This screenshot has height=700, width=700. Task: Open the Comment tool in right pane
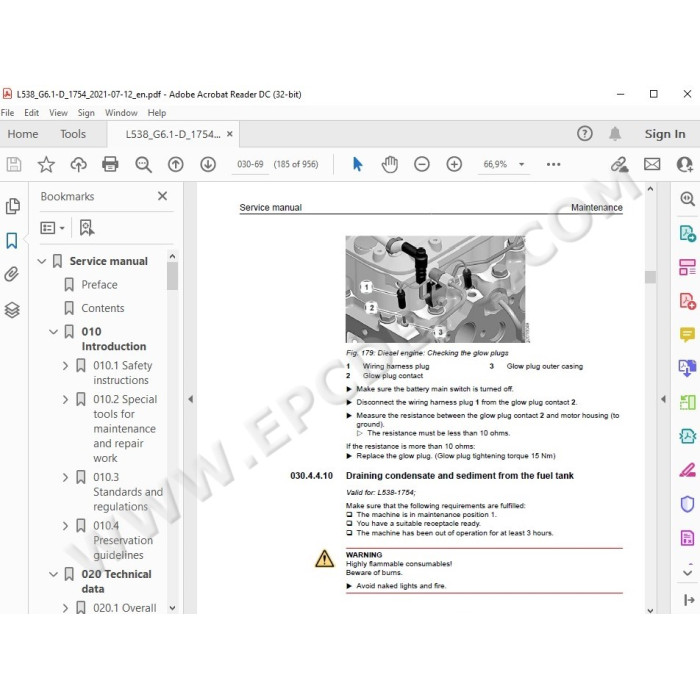(688, 334)
